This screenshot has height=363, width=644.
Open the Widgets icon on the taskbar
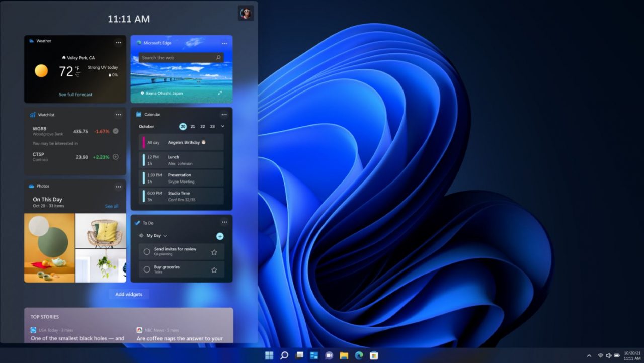313,355
